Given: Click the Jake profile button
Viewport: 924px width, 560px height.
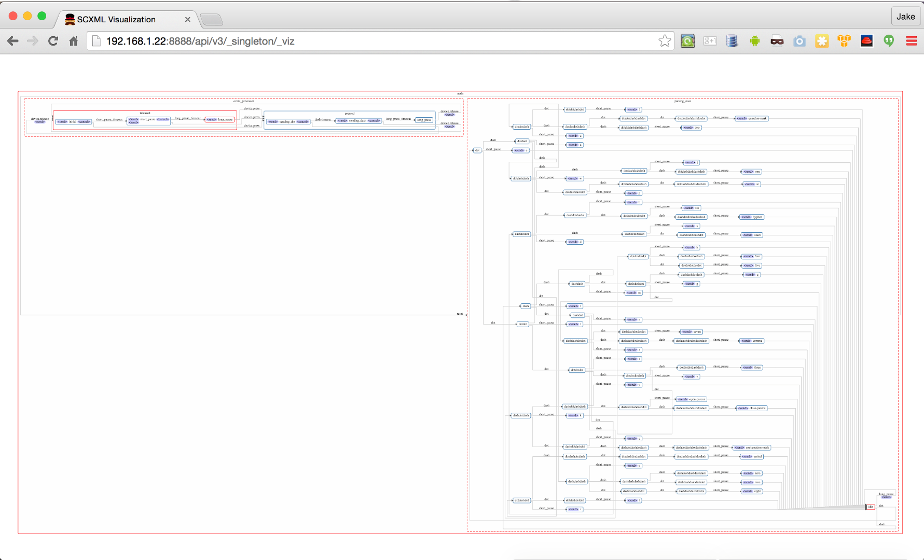Looking at the screenshot, I should click(x=905, y=17).
